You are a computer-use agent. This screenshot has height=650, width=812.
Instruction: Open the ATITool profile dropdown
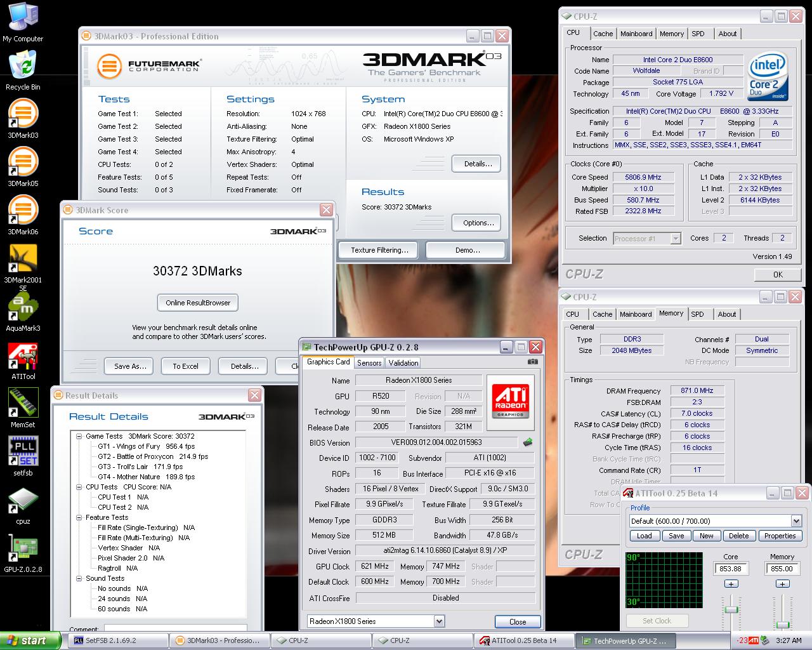point(796,521)
